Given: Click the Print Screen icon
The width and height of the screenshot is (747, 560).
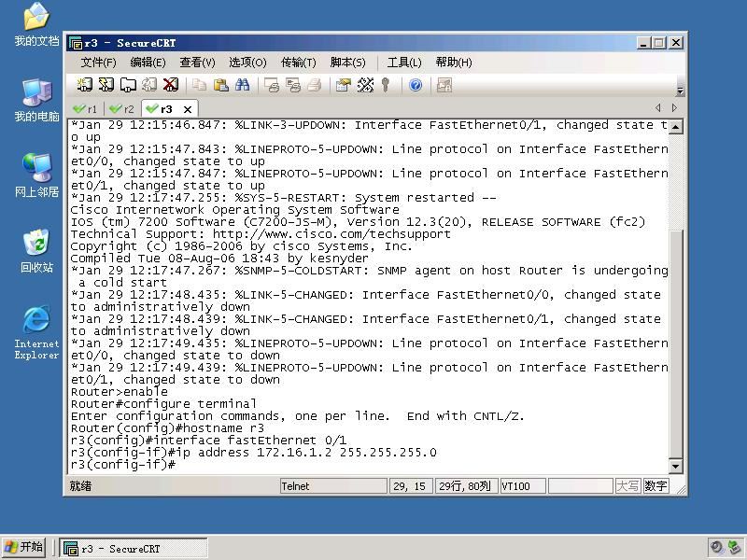Looking at the screenshot, I should point(272,85).
